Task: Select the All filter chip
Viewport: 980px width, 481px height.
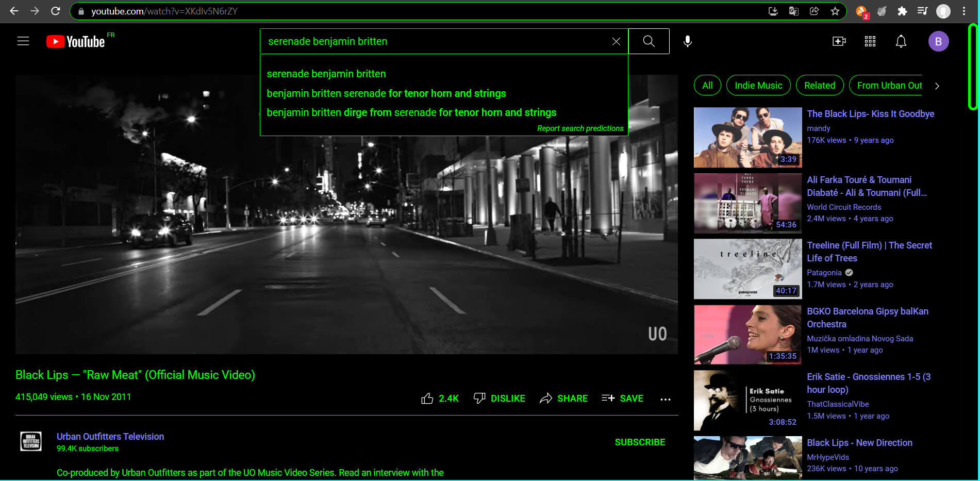Action: click(x=707, y=86)
